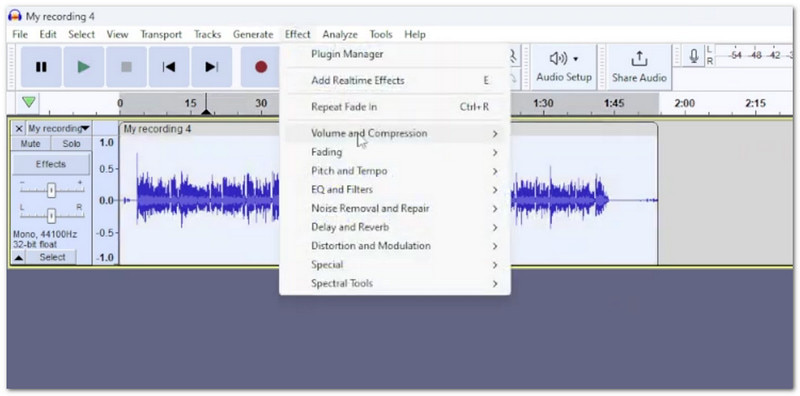Choose Add Realtime Effects menu item
The height and width of the screenshot is (396, 800).
(x=395, y=81)
